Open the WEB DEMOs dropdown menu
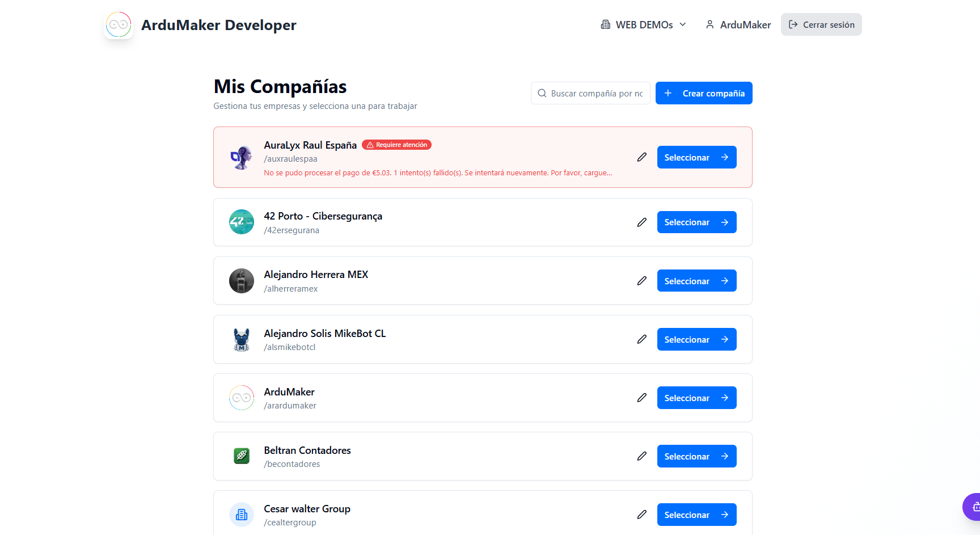980x535 pixels. click(x=644, y=24)
